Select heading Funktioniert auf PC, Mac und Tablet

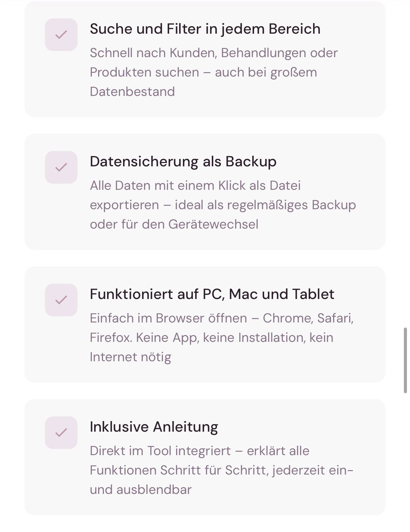[x=212, y=294]
